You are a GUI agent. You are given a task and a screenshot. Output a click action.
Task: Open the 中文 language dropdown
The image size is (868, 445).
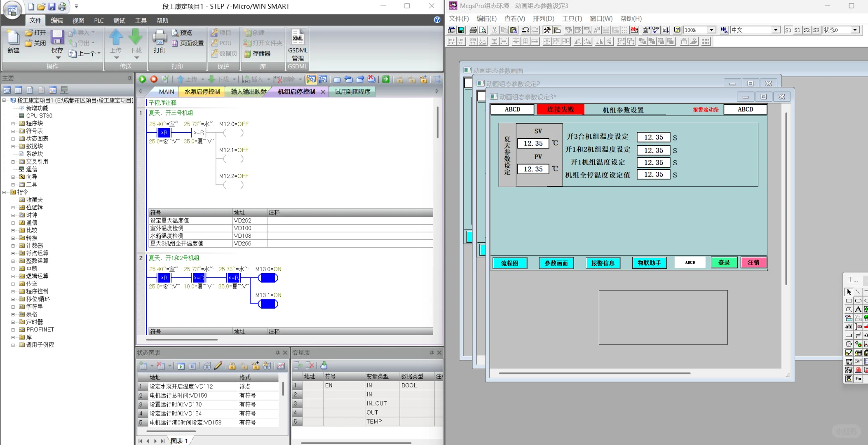[776, 30]
